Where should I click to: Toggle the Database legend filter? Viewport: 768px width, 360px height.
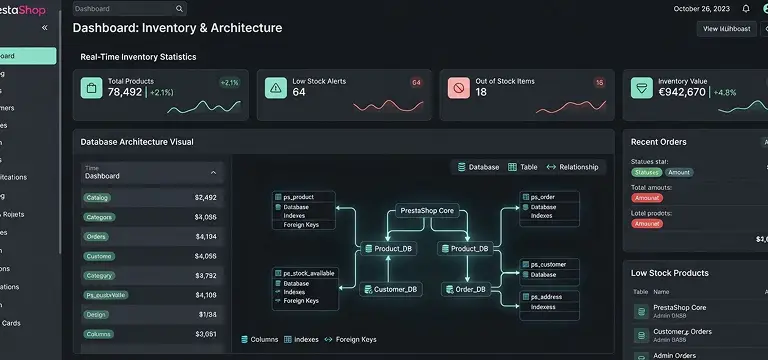(479, 167)
